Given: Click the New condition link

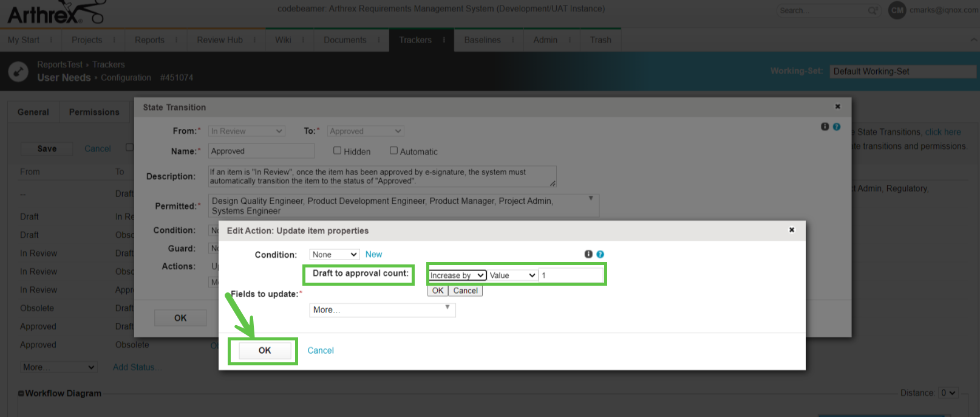Looking at the screenshot, I should (373, 255).
